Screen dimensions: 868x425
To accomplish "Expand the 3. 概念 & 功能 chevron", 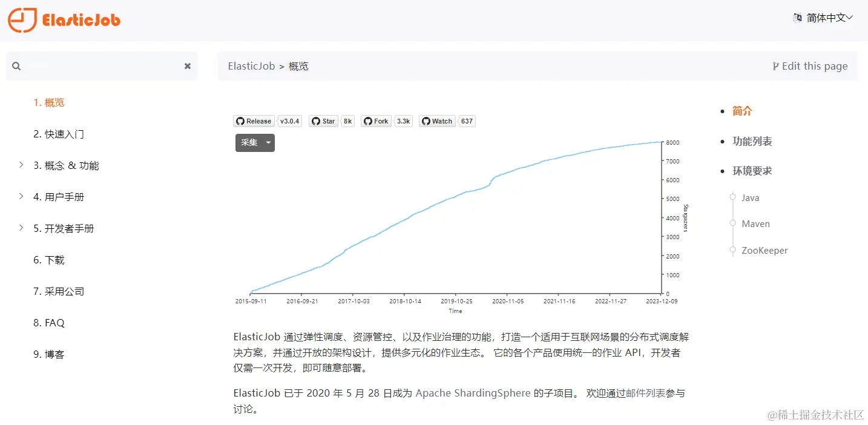I will point(21,165).
